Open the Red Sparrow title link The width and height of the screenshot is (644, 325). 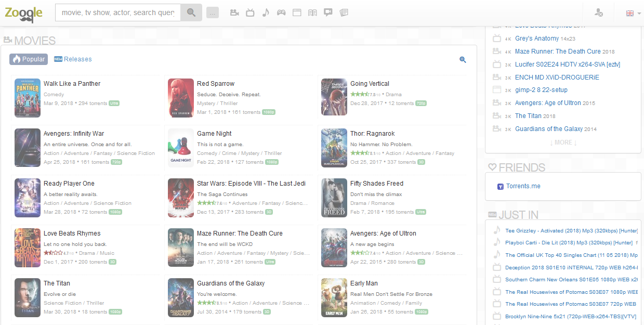tap(216, 84)
